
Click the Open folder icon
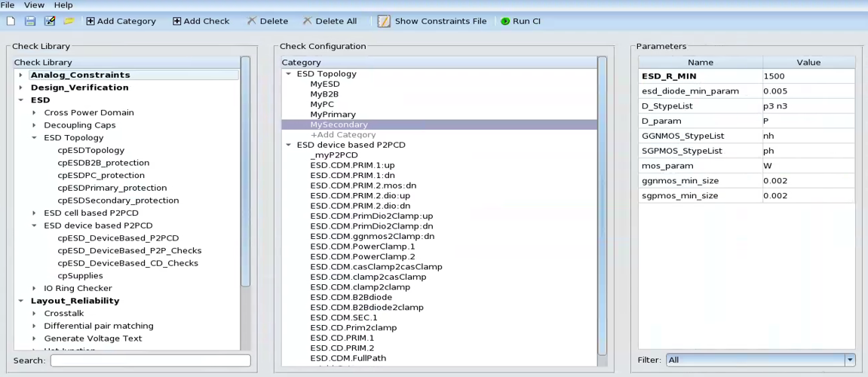pyautogui.click(x=69, y=21)
